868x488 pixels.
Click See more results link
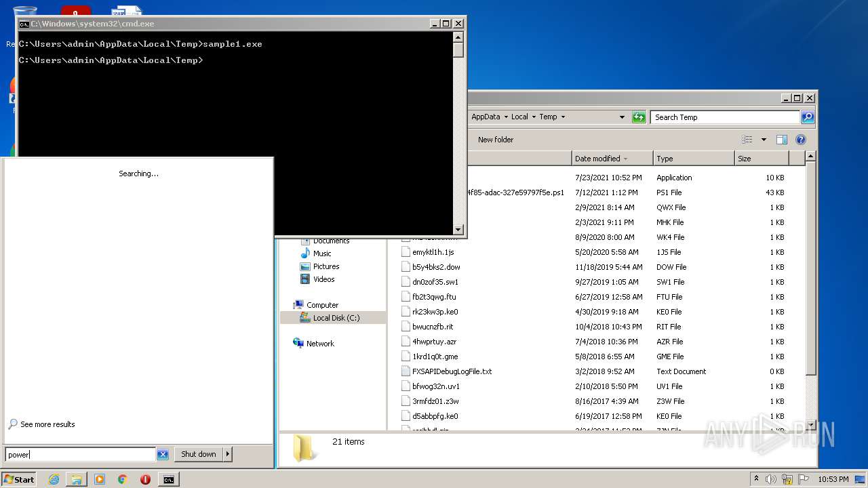47,424
